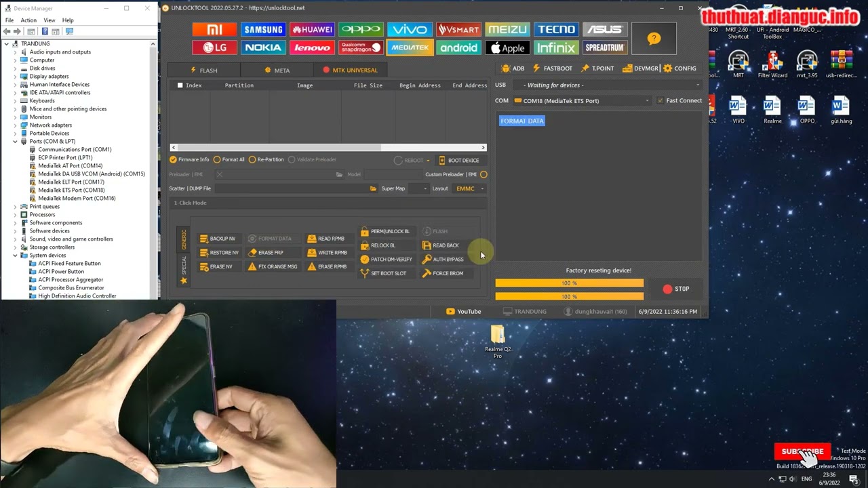The image size is (868, 488).
Task: Select Format All radio option
Action: point(229,159)
